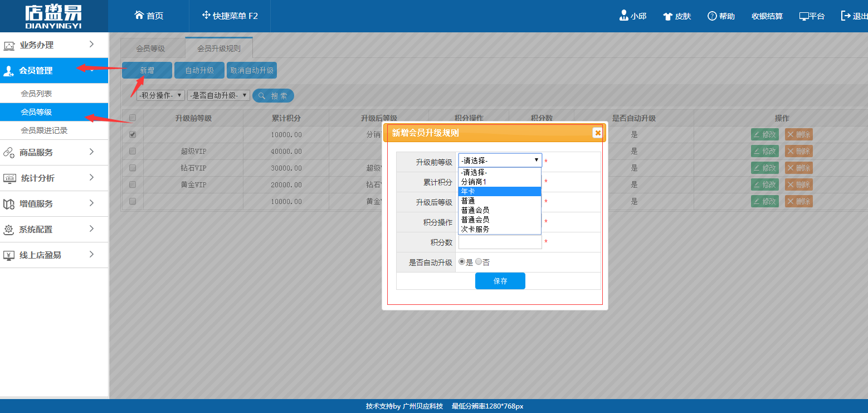Click the user icon next to 小邱
Viewport: 868px width, 413px height.
click(x=624, y=16)
